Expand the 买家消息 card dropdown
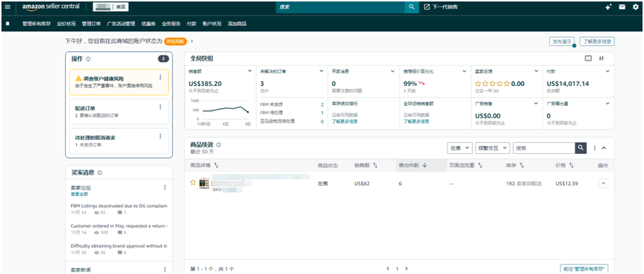Screen dimensions: 644x274 point(393,71)
